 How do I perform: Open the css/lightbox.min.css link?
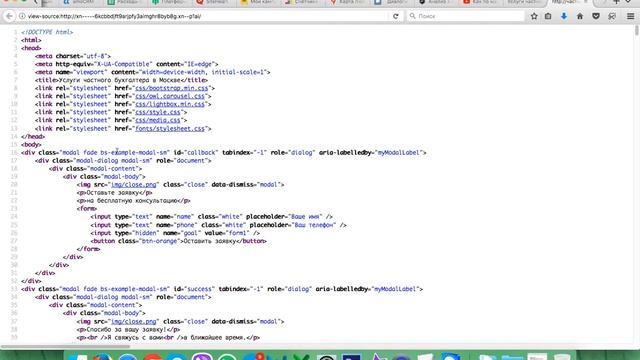170,104
